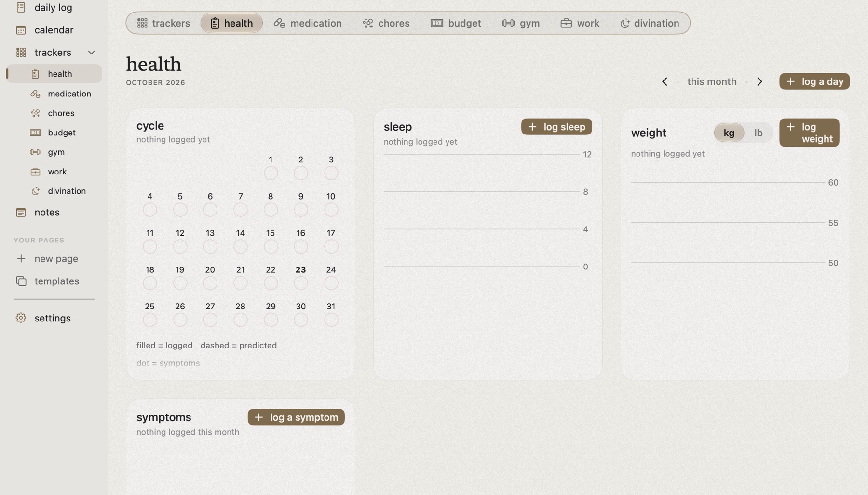The height and width of the screenshot is (495, 868).
Task: Open the daily log page icon
Action: tap(21, 7)
